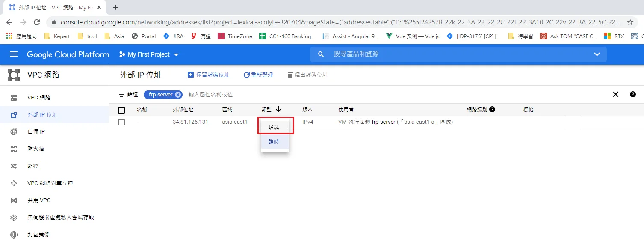Select 臨時 from the type menu
Image resolution: width=644 pixels, height=239 pixels.
274,142
